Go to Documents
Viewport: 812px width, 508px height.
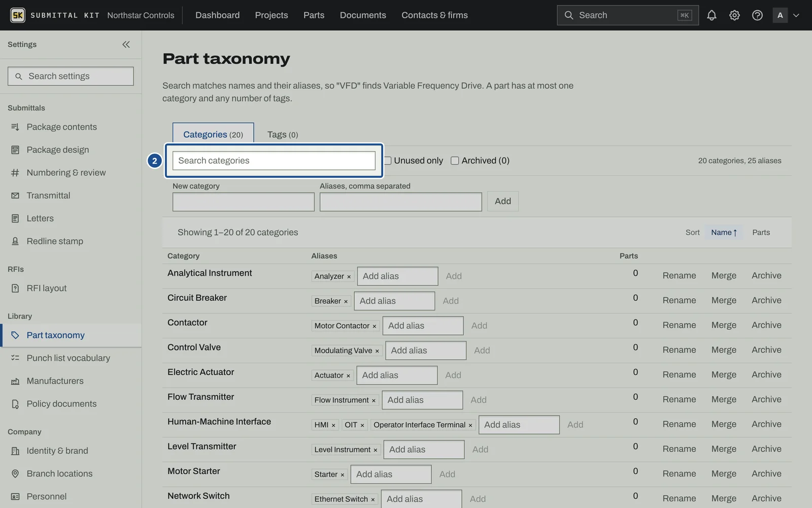[363, 15]
